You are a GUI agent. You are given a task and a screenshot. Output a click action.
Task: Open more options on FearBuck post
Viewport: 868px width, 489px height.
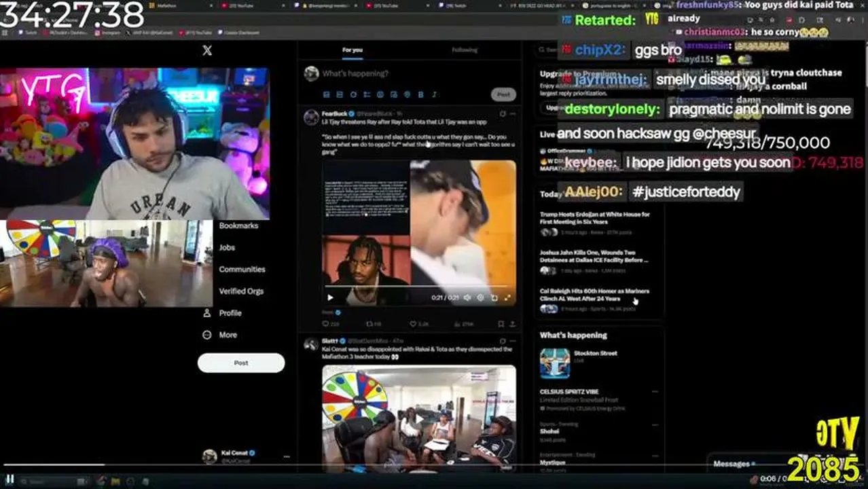click(513, 113)
